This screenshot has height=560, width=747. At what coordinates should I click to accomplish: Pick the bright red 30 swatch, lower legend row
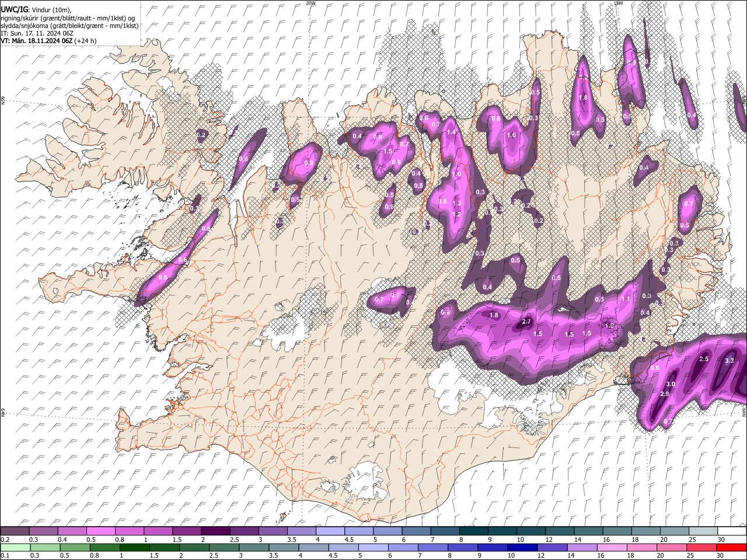pos(732,548)
